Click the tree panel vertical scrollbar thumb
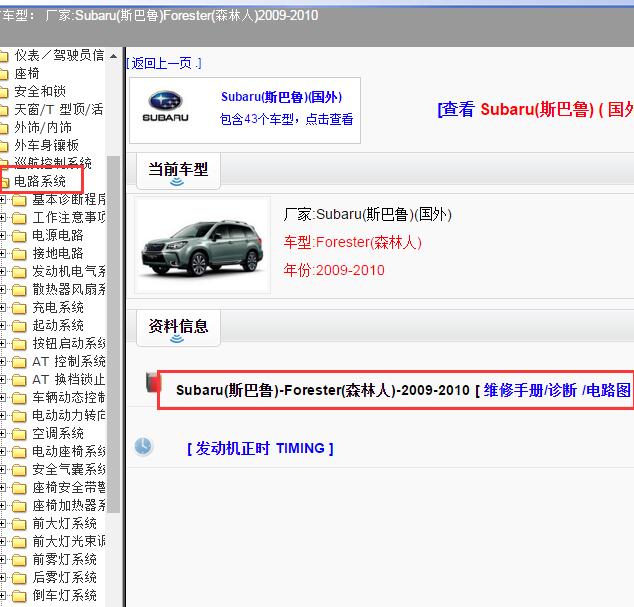The height and width of the screenshot is (607, 634). click(x=114, y=334)
